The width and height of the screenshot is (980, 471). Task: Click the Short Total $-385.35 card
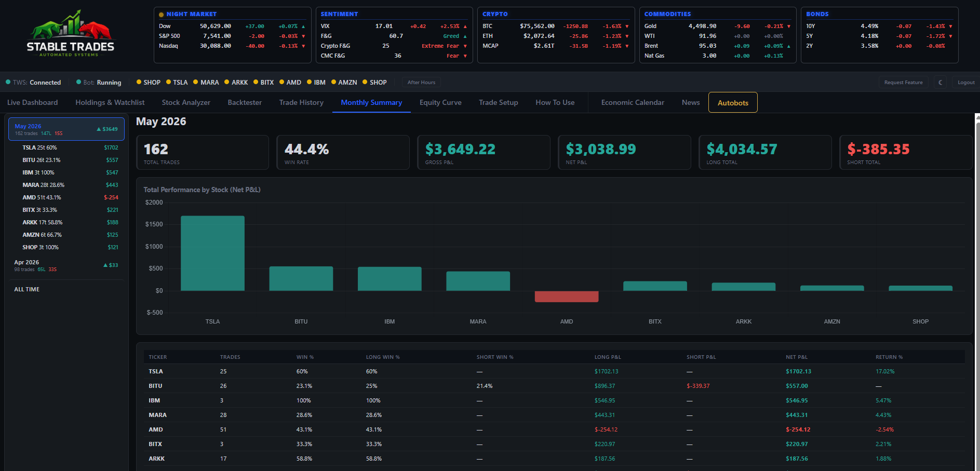pyautogui.click(x=906, y=152)
